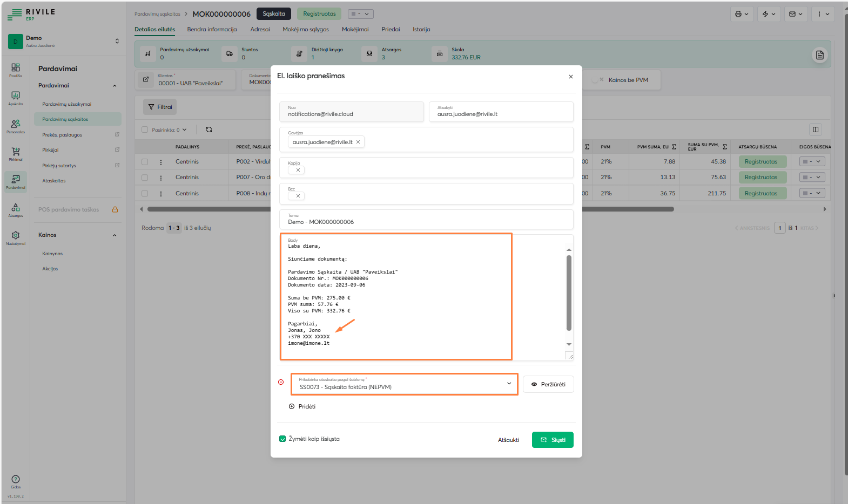Expand the Demo company selector
The height and width of the screenshot is (504, 848).
point(117,41)
